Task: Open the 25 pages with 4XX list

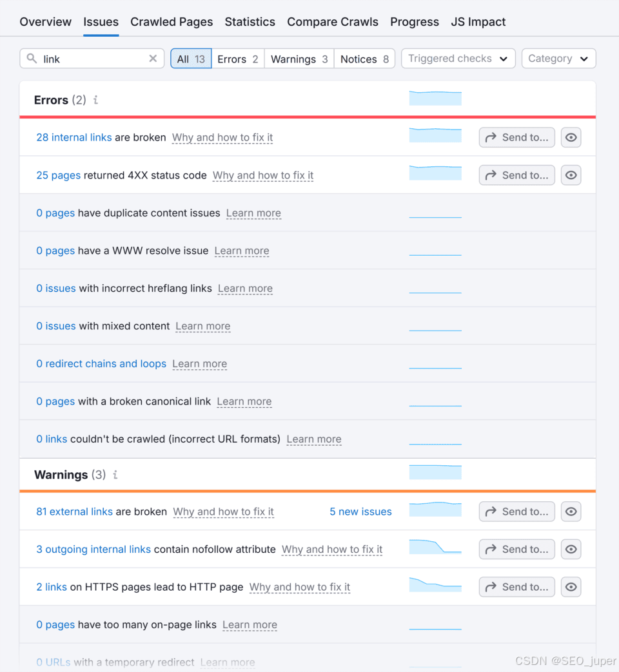Action: click(58, 175)
